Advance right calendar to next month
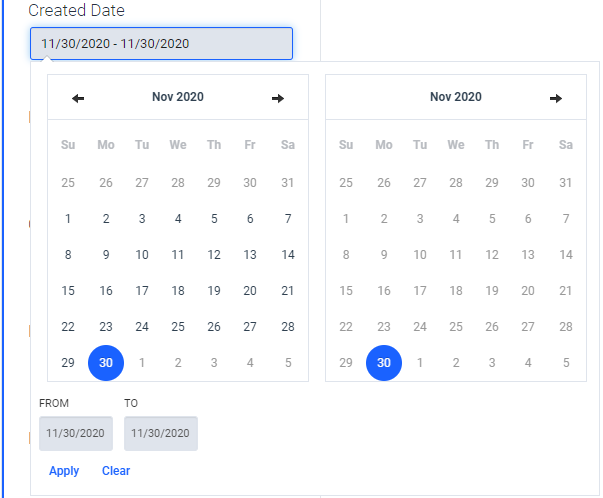Viewport: 603px width, 498px height. (x=556, y=98)
